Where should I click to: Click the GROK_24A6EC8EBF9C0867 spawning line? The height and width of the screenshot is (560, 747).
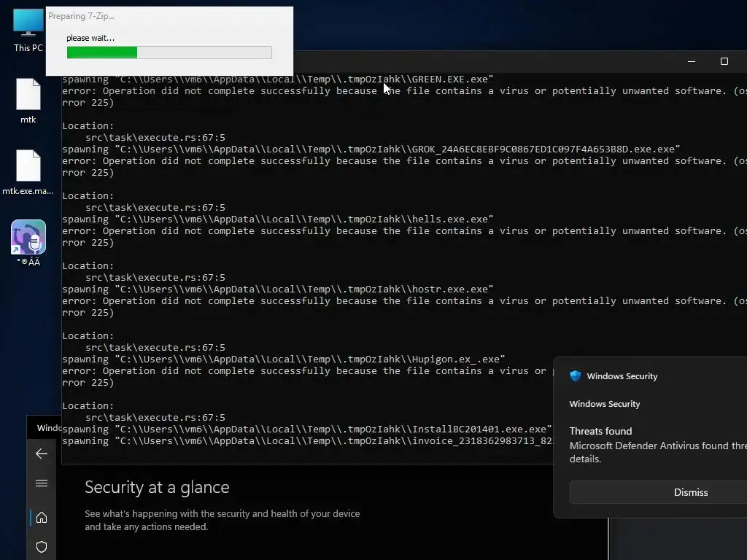tap(371, 149)
